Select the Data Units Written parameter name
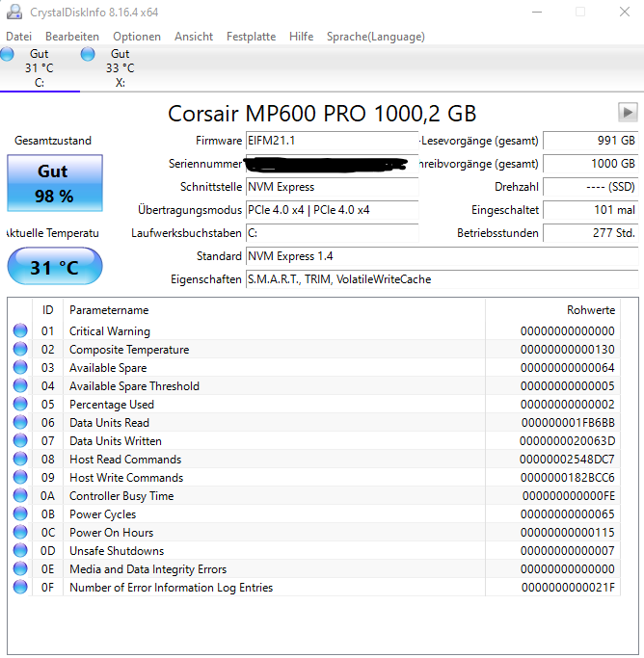Viewport: 644px width, 658px height. point(116,441)
